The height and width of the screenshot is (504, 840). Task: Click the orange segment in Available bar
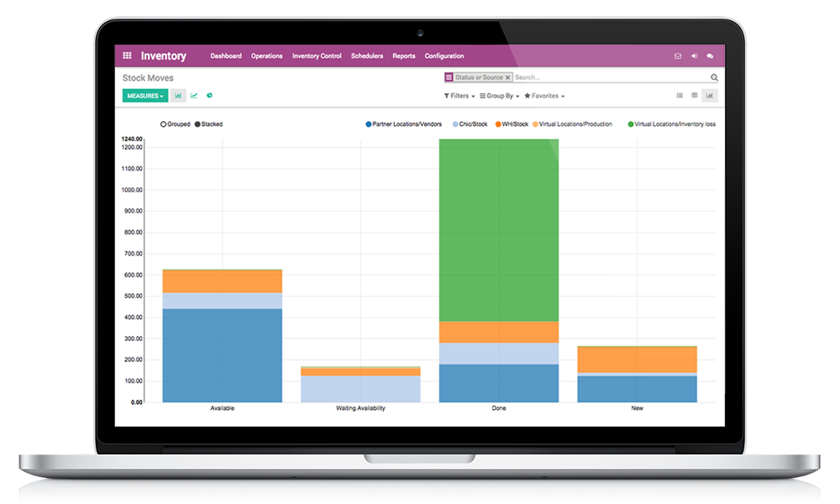click(x=223, y=281)
